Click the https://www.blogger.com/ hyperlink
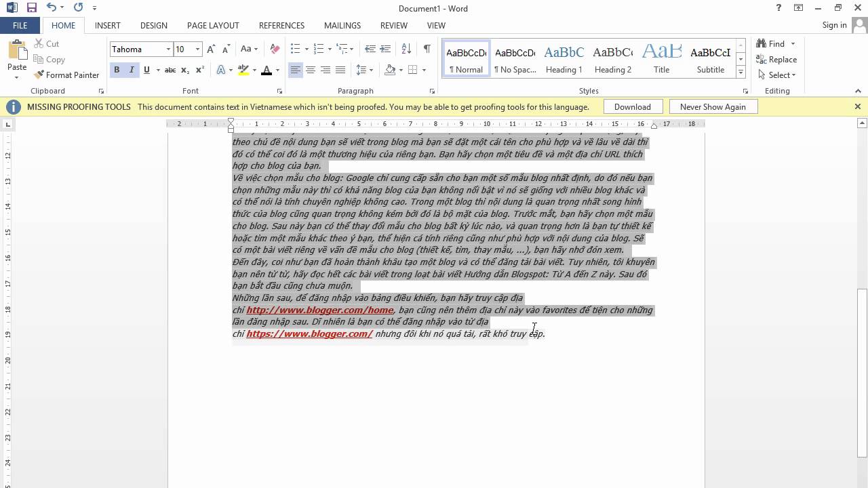Image resolution: width=868 pixels, height=488 pixels. pos(309,333)
